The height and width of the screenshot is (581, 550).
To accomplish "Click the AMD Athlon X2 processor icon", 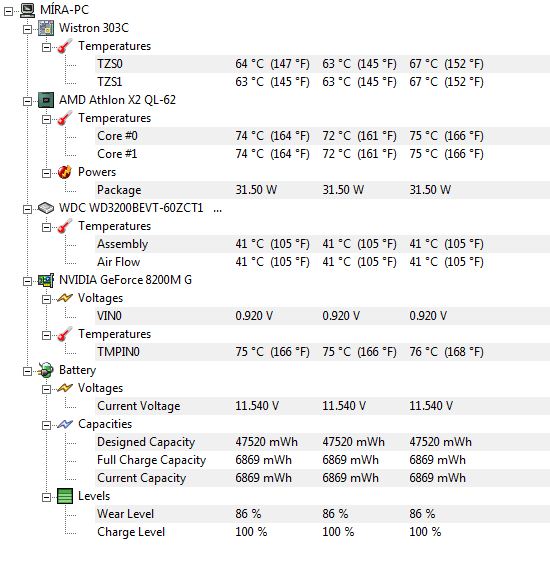I will pos(46,100).
